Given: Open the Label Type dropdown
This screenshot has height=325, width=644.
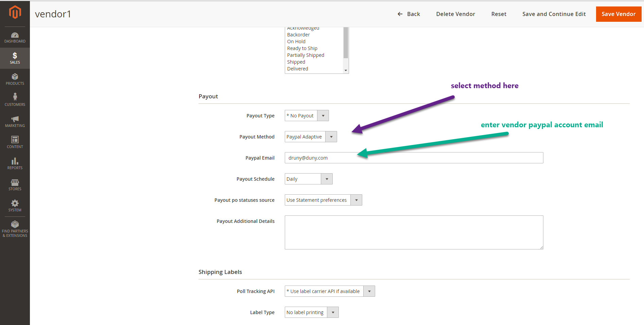Looking at the screenshot, I should [x=312, y=312].
